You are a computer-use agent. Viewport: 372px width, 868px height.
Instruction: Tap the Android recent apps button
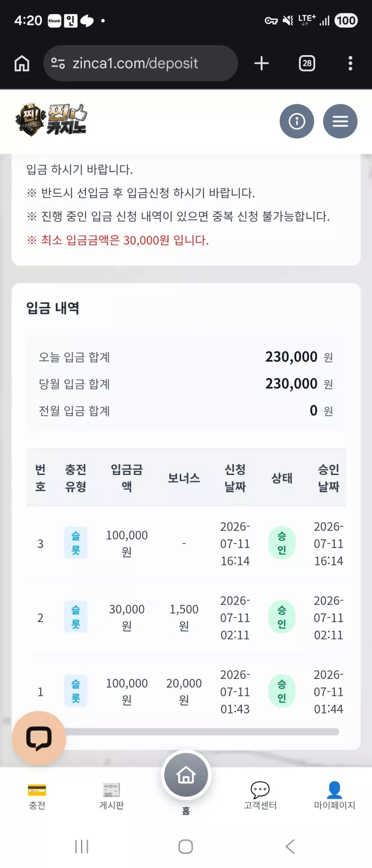[82, 847]
